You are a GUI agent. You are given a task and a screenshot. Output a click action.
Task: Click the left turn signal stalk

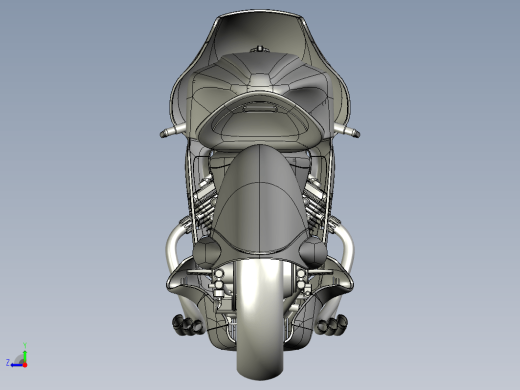pos(173,131)
